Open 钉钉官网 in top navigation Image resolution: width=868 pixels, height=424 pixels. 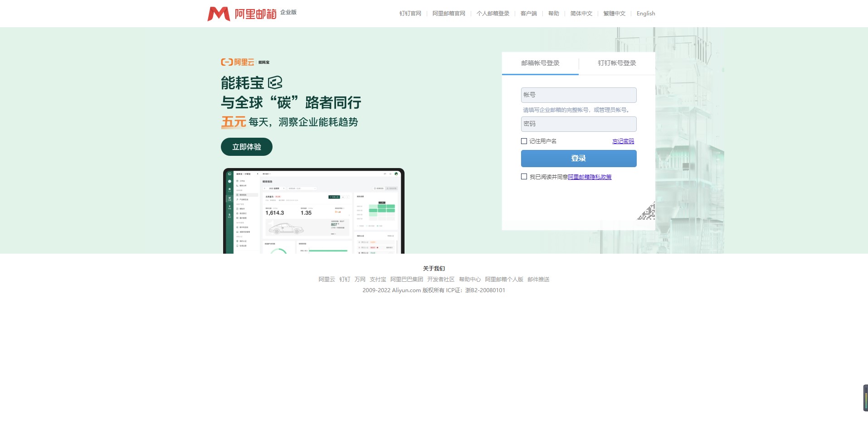(410, 14)
